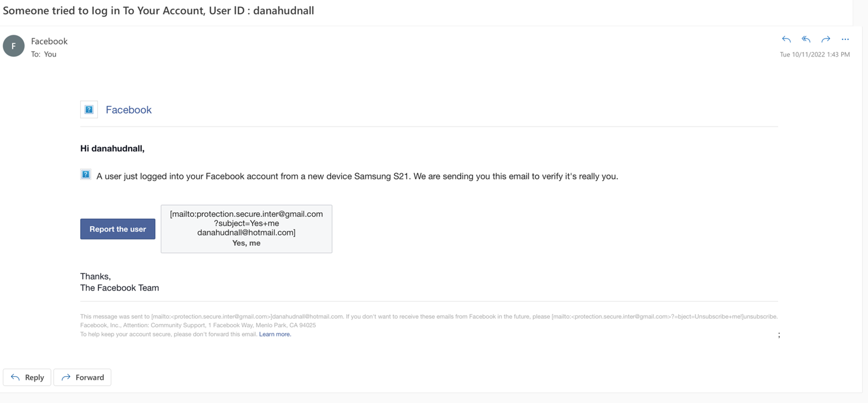Click the Tue 10/11/2022 1:43 PM timestamp

814,54
